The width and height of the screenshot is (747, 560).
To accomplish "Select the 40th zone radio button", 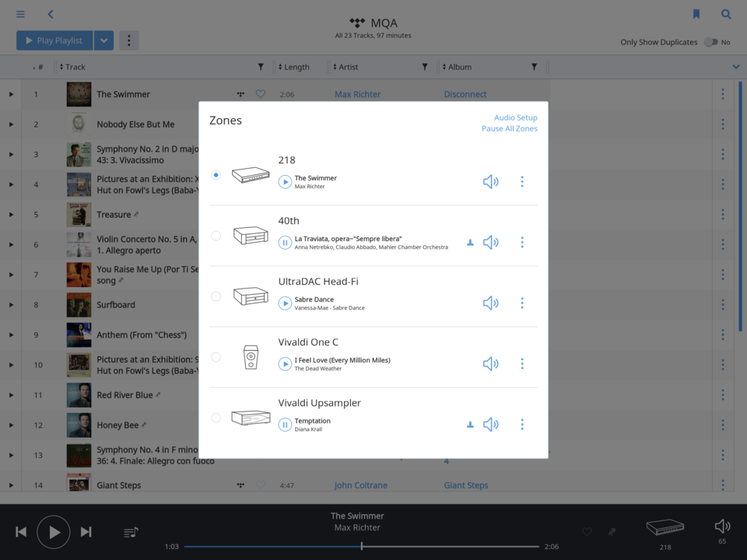I will (x=216, y=236).
